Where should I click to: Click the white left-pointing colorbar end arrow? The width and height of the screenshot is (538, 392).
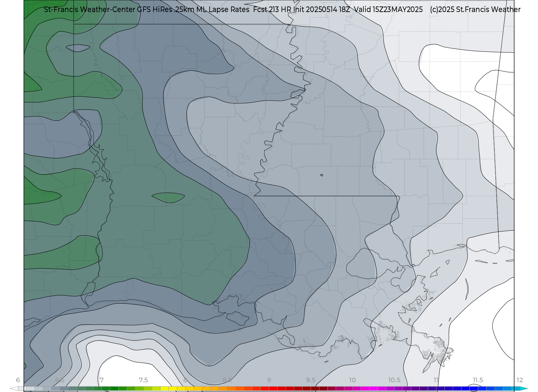[x=14, y=389]
